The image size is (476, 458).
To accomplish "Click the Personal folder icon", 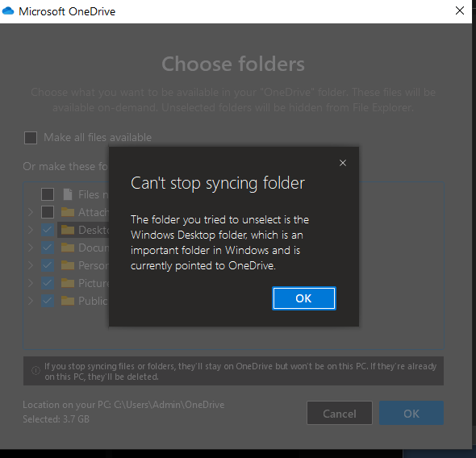I will pos(68,265).
